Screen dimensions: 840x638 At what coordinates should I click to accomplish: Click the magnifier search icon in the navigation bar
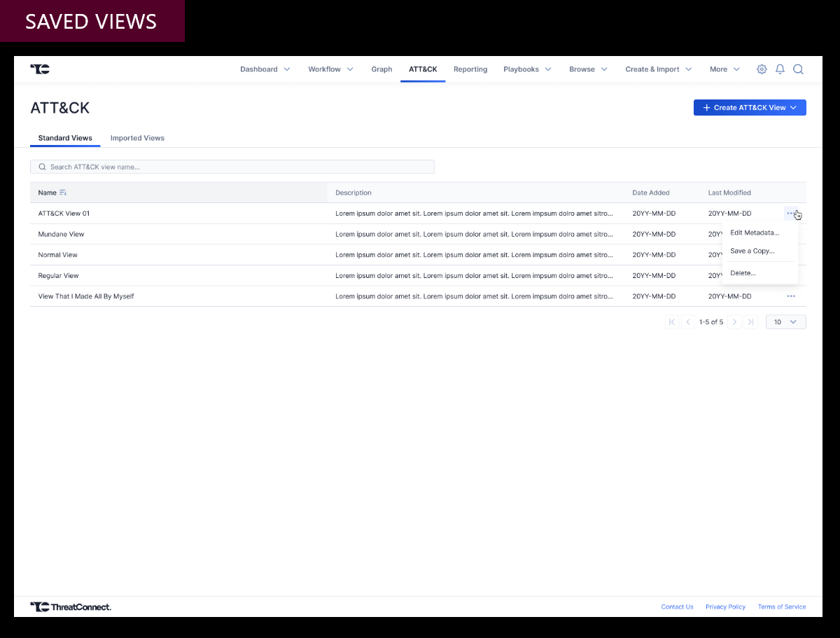(798, 69)
